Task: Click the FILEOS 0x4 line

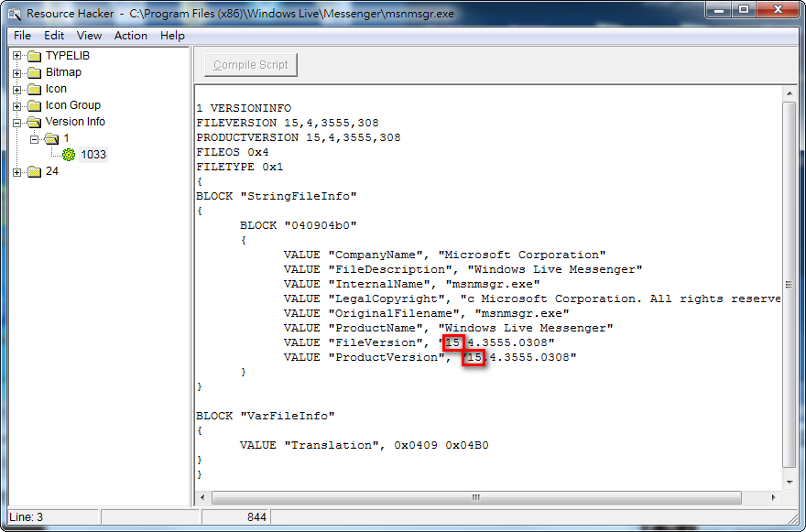Action: [233, 152]
